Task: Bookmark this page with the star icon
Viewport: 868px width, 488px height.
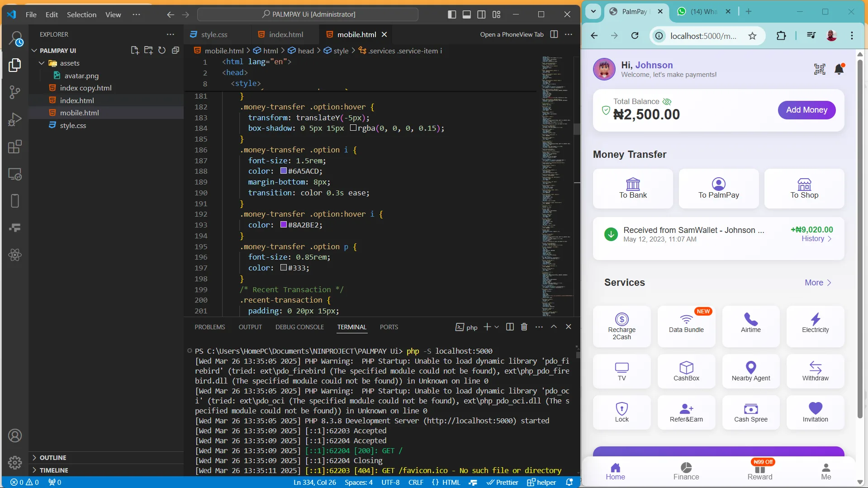Action: tap(752, 36)
